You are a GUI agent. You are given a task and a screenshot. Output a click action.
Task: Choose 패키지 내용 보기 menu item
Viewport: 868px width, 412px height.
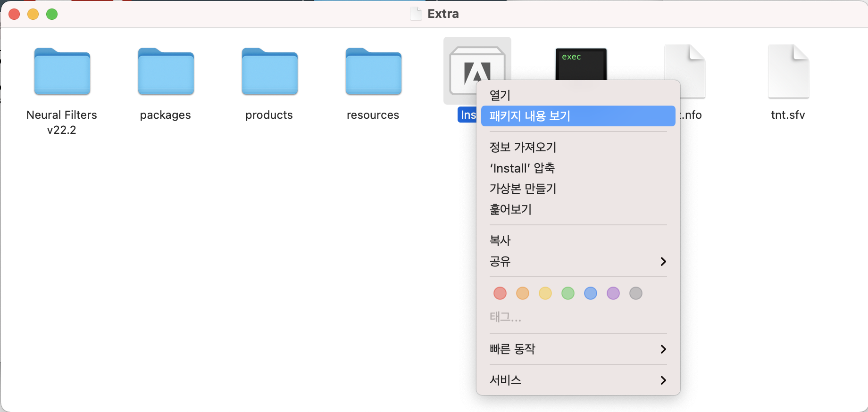coord(578,116)
